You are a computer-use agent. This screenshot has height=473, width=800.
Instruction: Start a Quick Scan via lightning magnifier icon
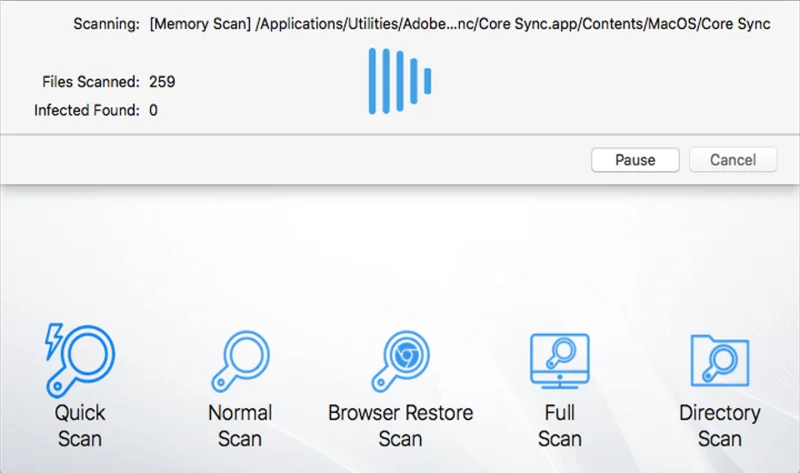click(x=80, y=360)
